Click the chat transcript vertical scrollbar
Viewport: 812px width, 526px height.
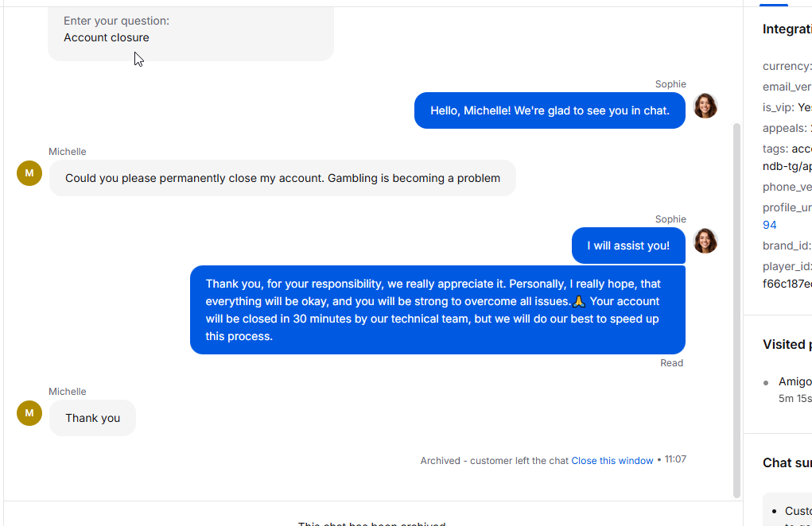(x=736, y=311)
